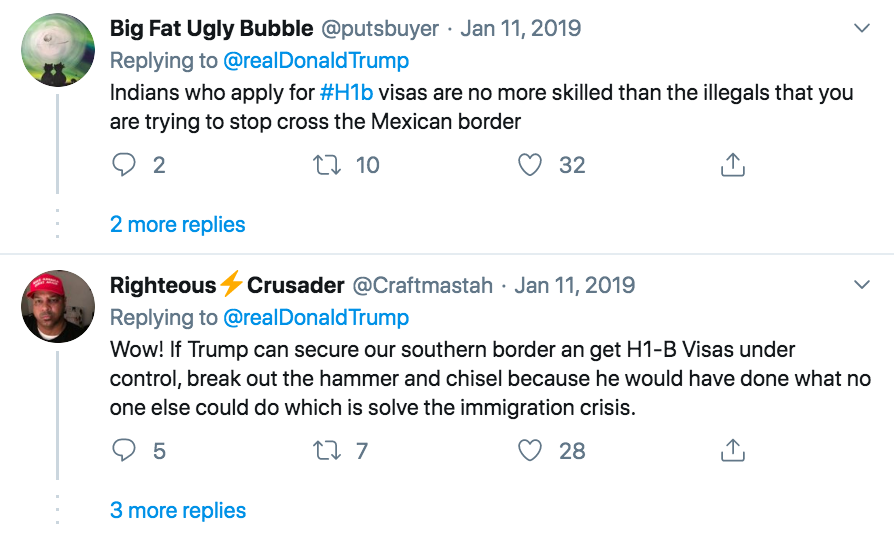Click Righteous Crusader's red hat avatar
This screenshot has width=894, height=535.
[x=58, y=306]
